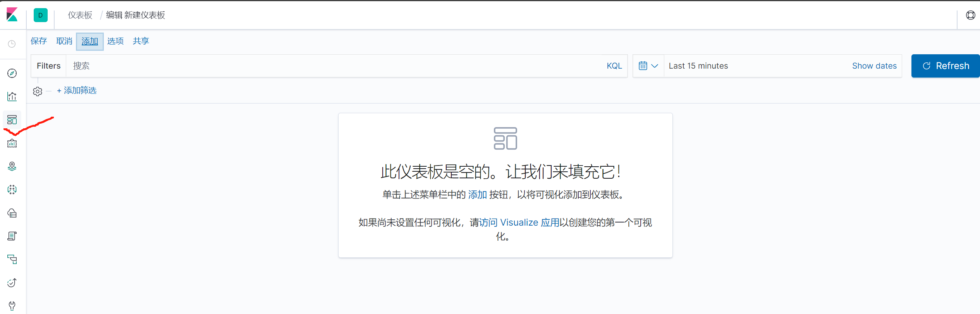This screenshot has height=314, width=980.
Task: Open recently viewed clock icon
Action: click(x=12, y=44)
